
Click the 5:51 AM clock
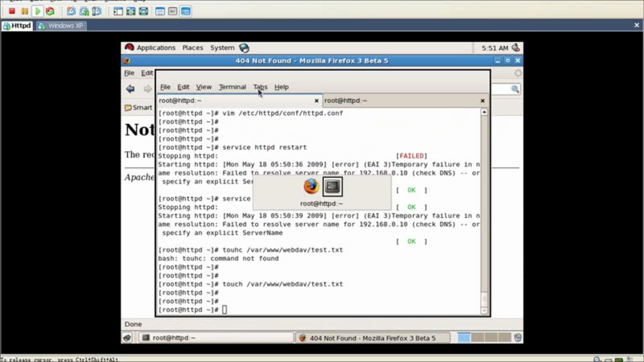494,48
